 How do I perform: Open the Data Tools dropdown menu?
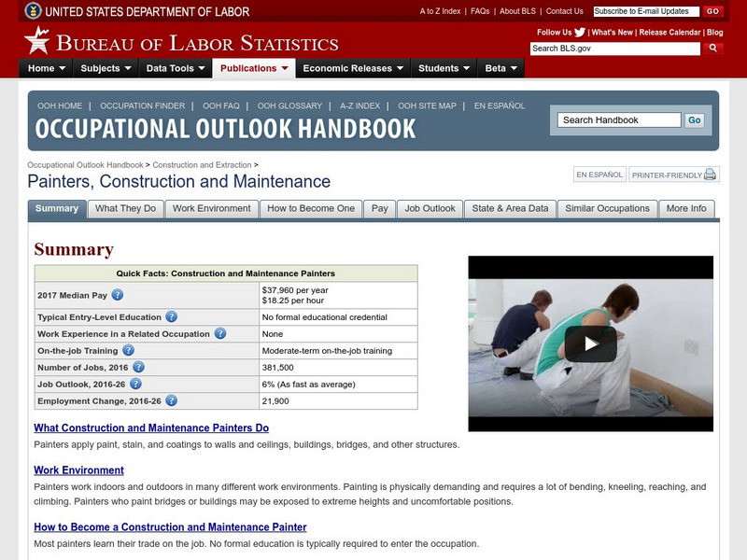click(176, 68)
